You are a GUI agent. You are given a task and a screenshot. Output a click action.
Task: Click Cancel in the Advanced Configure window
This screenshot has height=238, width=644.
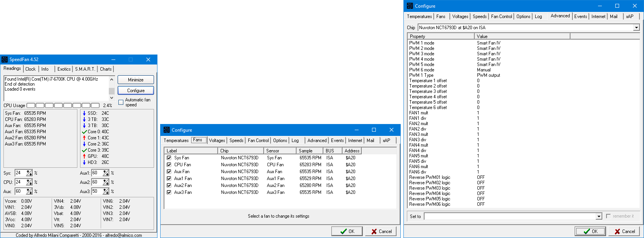(624, 231)
